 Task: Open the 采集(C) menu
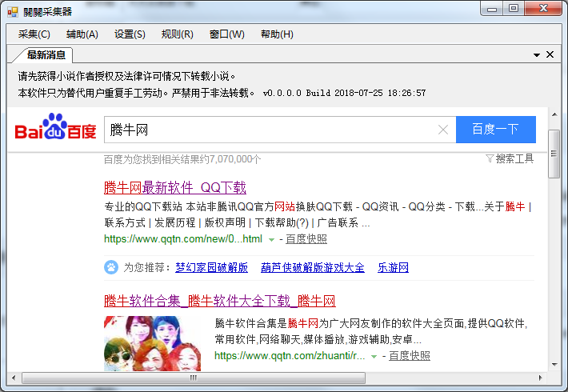pyautogui.click(x=34, y=34)
